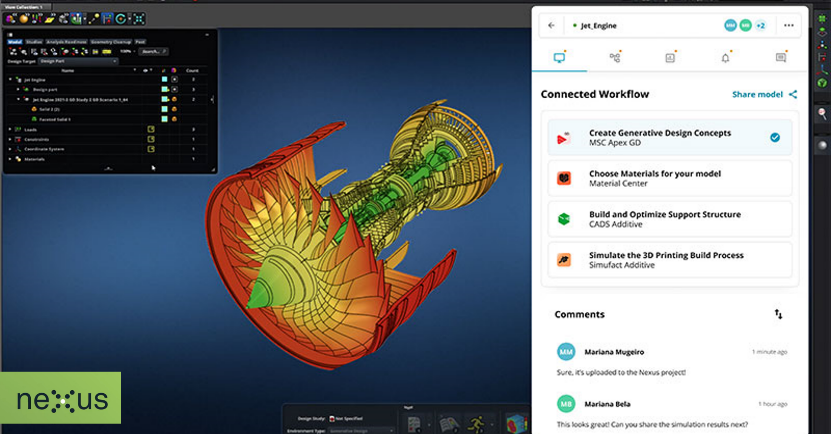Click the eye visibility column header
The image size is (831, 434).
tap(146, 70)
